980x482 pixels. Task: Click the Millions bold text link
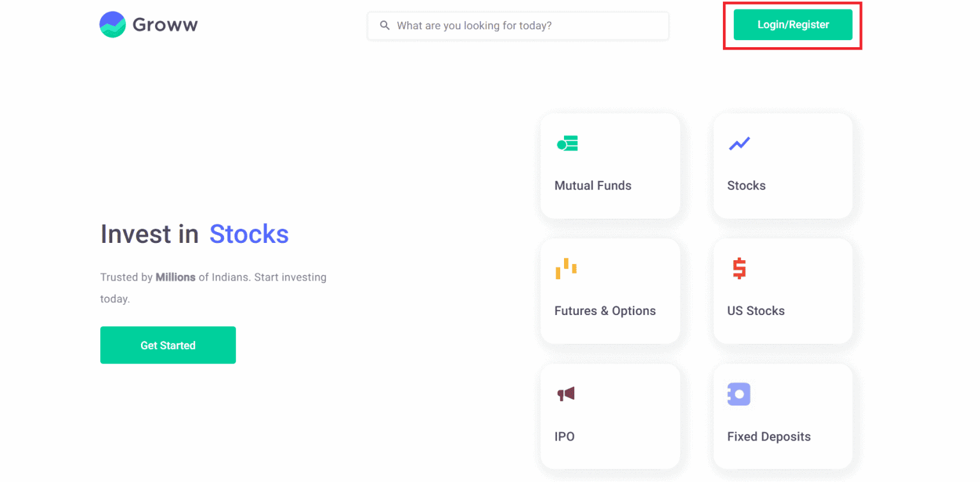click(x=175, y=277)
